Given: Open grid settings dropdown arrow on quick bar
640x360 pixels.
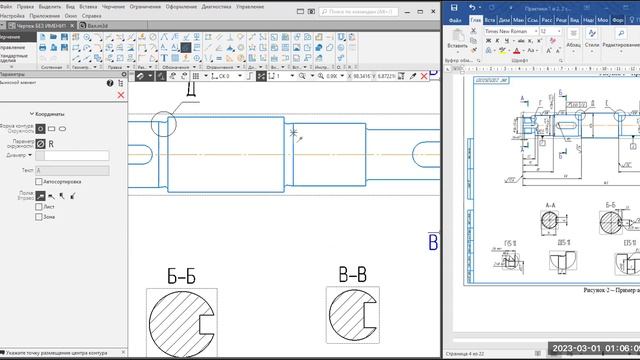Looking at the screenshot, I should (206, 76).
